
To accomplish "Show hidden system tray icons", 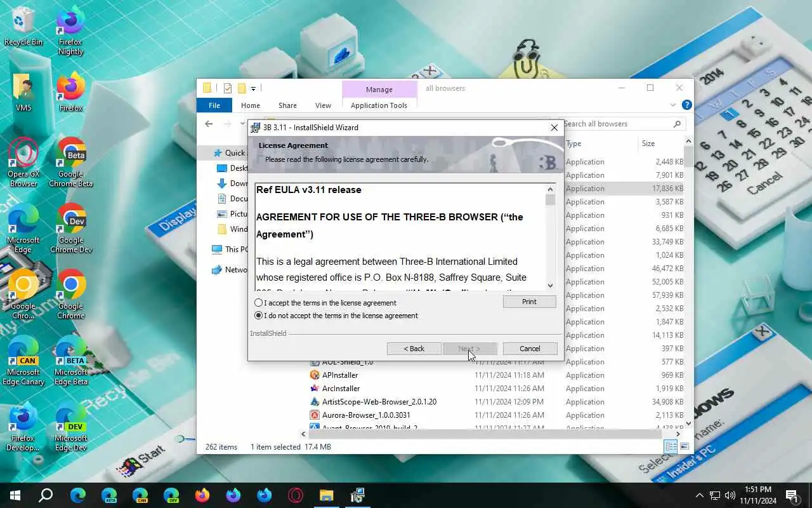I will [x=700, y=495].
